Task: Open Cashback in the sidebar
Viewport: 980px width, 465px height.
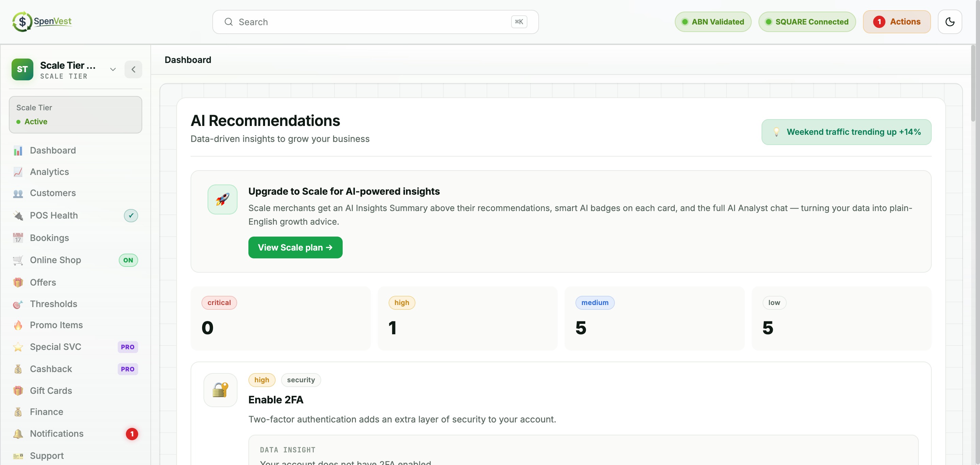Action: [75, 369]
